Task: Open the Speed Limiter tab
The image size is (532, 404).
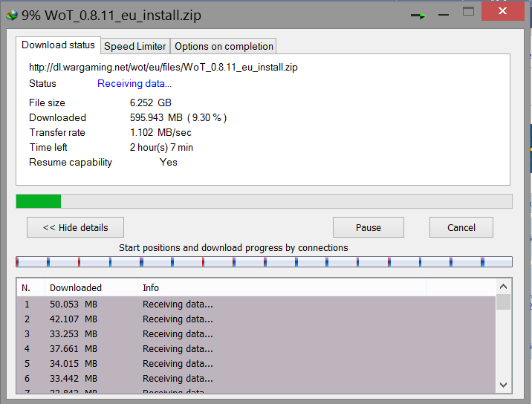Action: click(x=134, y=46)
